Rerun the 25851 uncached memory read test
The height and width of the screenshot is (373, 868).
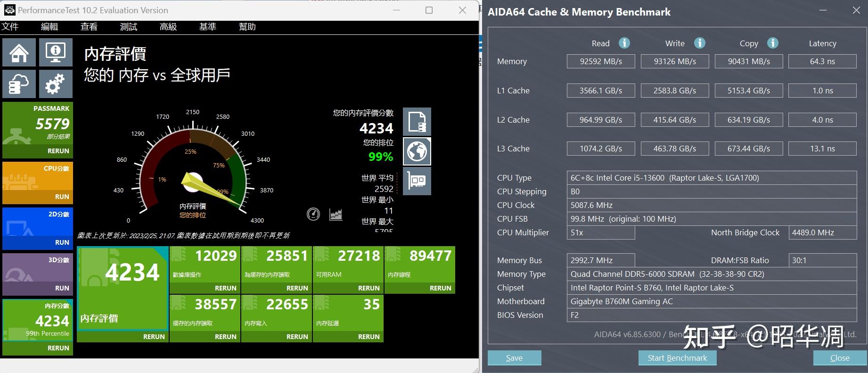pyautogui.click(x=297, y=288)
